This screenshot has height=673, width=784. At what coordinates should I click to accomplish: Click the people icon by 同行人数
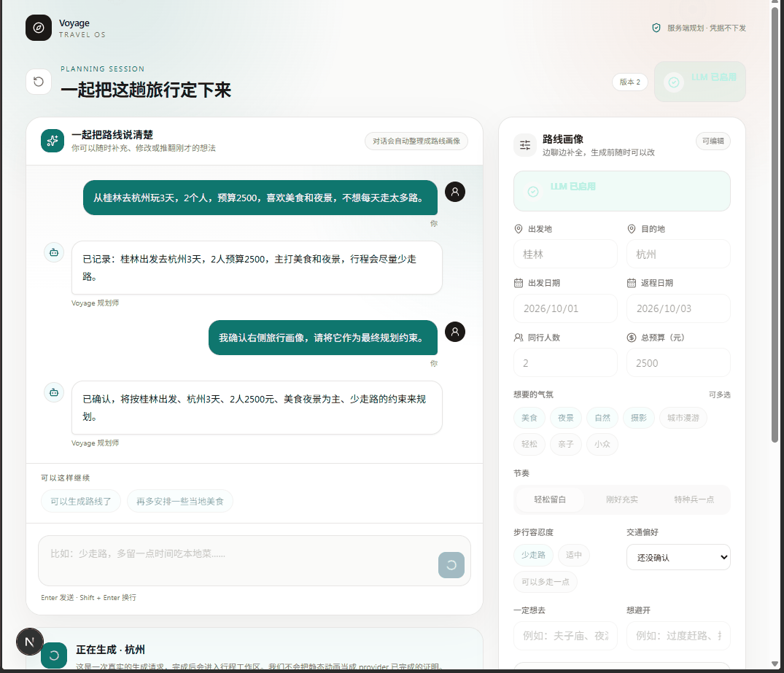click(519, 338)
